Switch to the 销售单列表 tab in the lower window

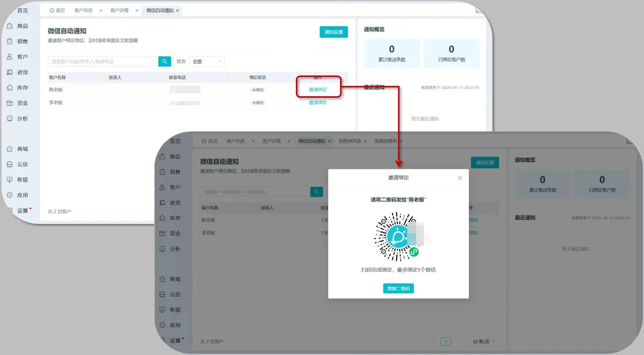[350, 141]
